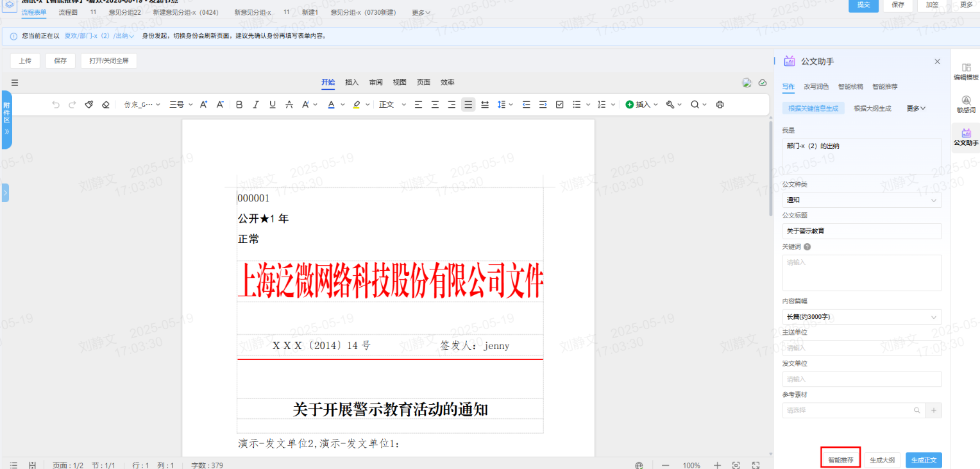Screen dimensions: 980x469
Task: Align text to the left
Action: (419, 105)
